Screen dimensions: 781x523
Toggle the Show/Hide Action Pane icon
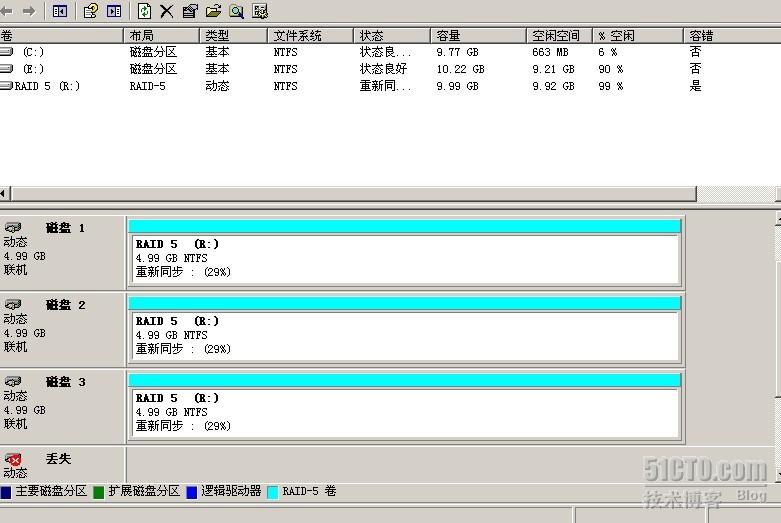pos(114,11)
